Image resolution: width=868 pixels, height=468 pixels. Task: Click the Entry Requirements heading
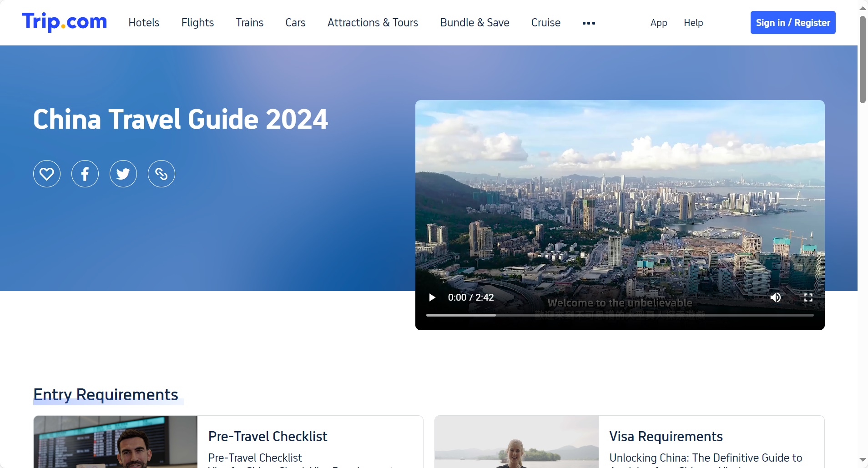106,395
